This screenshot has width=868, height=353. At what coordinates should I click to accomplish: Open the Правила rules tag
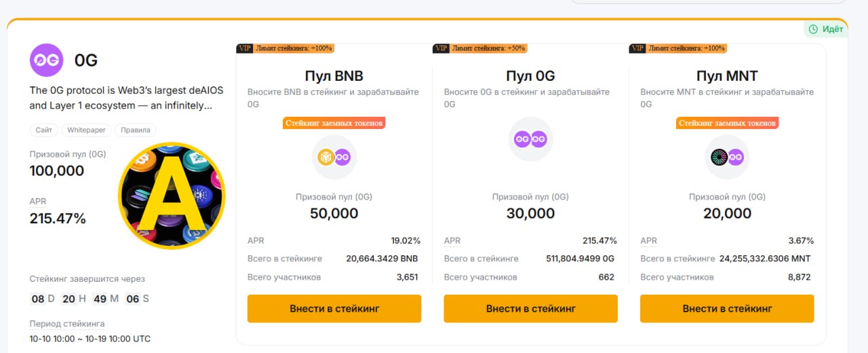pos(136,130)
